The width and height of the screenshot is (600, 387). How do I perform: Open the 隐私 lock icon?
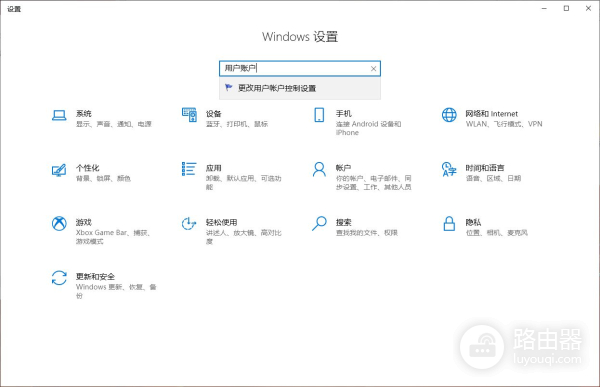[449, 224]
